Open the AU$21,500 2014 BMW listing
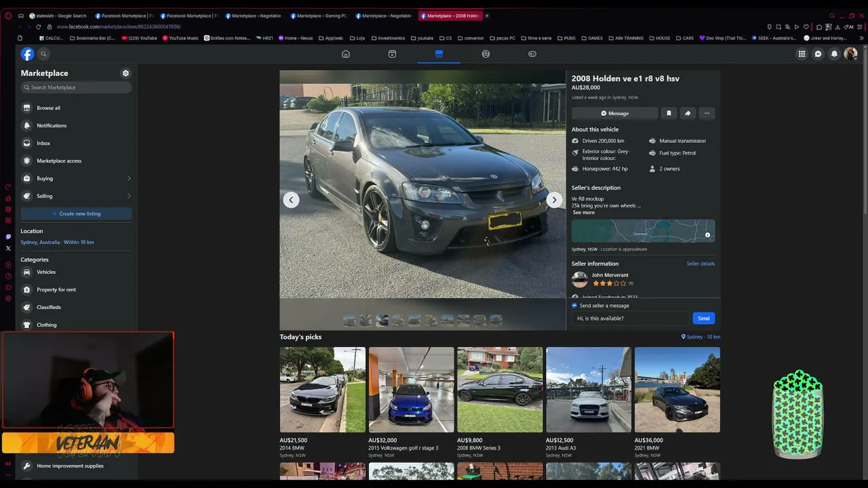 point(322,403)
